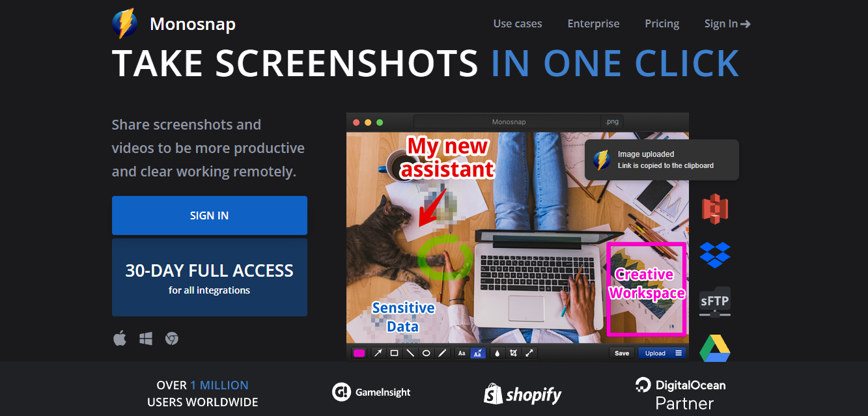Toggle the plain text Aa tool
The height and width of the screenshot is (416, 868).
coord(462,353)
